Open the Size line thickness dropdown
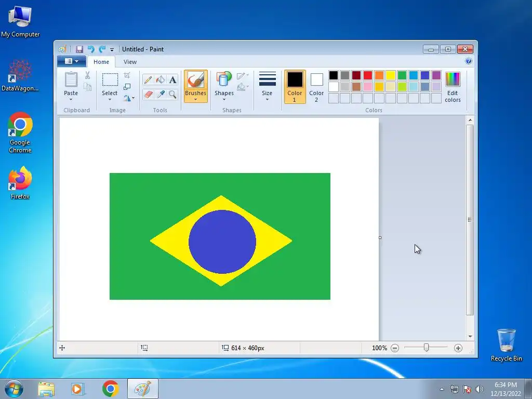This screenshot has height=399, width=532. [268, 86]
